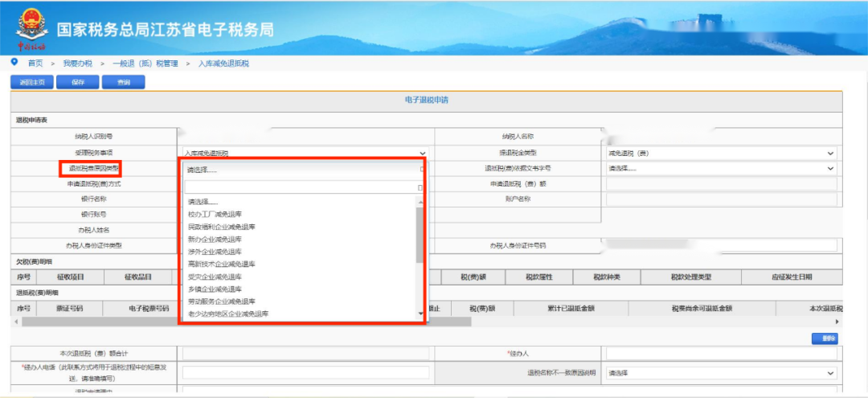Open the 退税名称不一致原因说明 dropdown

721,373
